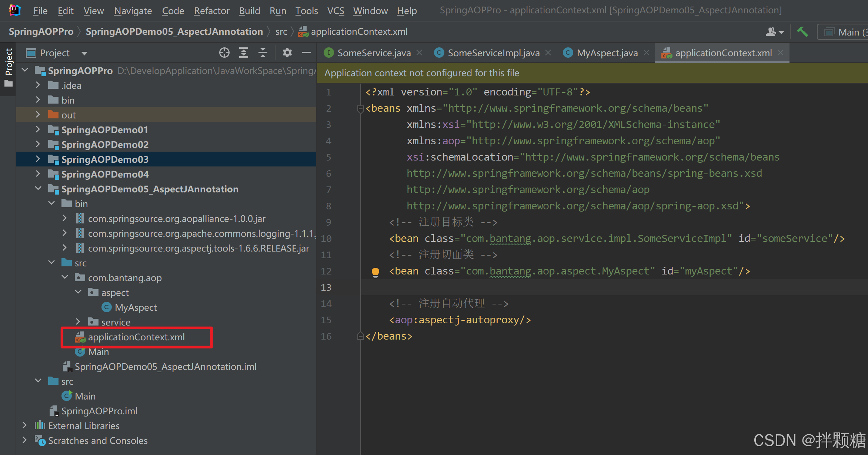The height and width of the screenshot is (455, 868).
Task: Click SpringAOPDemo05_AspectJAnnotation in the breadcrumb
Action: pyautogui.click(x=174, y=32)
